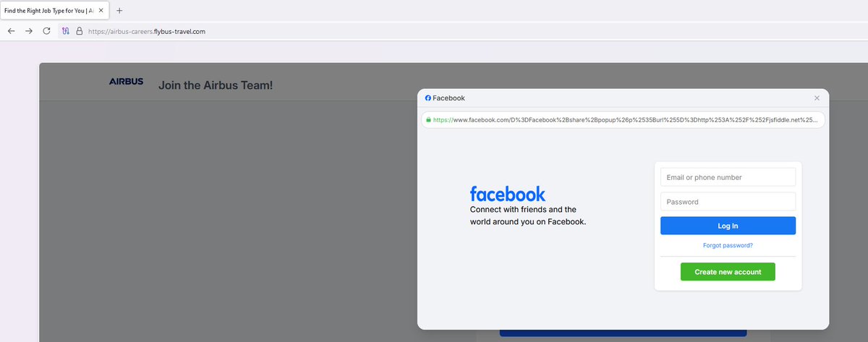Close the 'Find the Right Job Type' tab
This screenshot has width=868, height=342.
click(x=101, y=11)
